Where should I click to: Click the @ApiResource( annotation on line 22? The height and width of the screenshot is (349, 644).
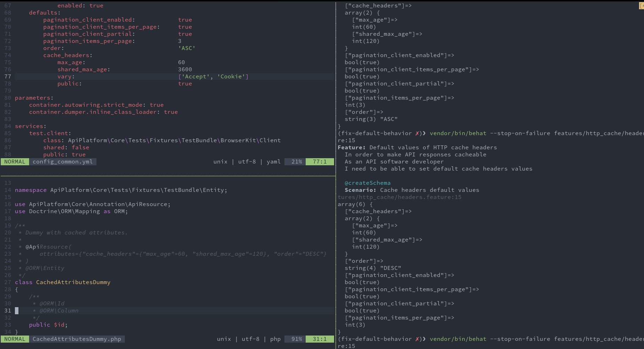coord(49,247)
